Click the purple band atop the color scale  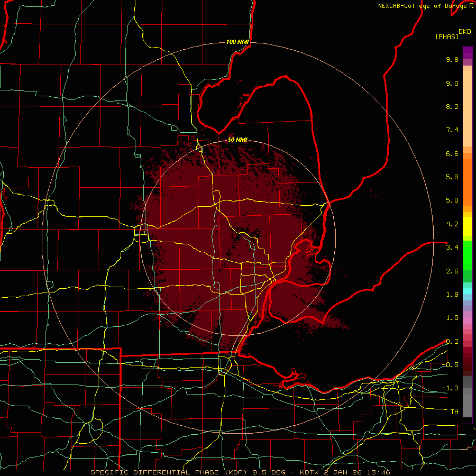point(467,53)
